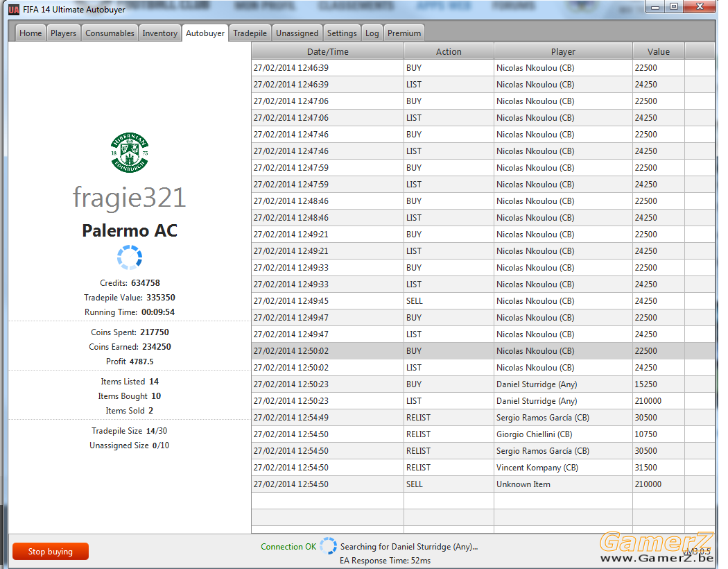
Task: Click the Connection OK status text
Action: pyautogui.click(x=288, y=547)
